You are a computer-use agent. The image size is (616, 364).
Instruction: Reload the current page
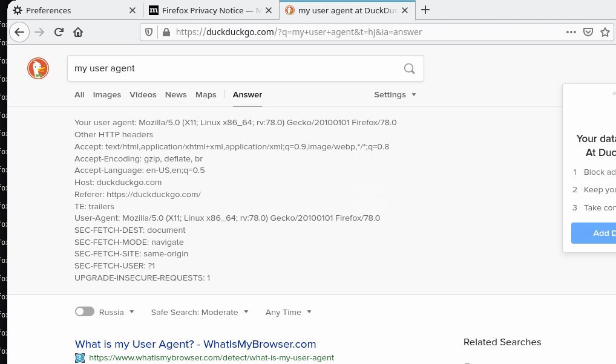tap(59, 32)
